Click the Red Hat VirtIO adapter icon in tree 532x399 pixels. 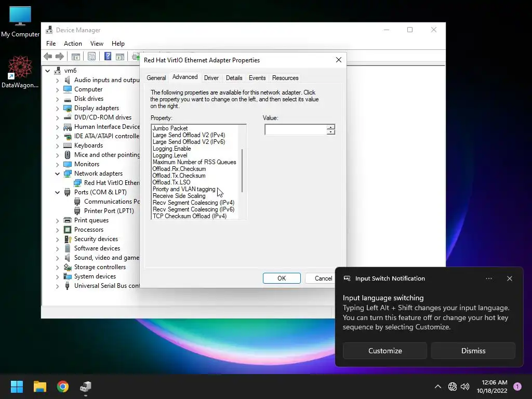pos(78,183)
